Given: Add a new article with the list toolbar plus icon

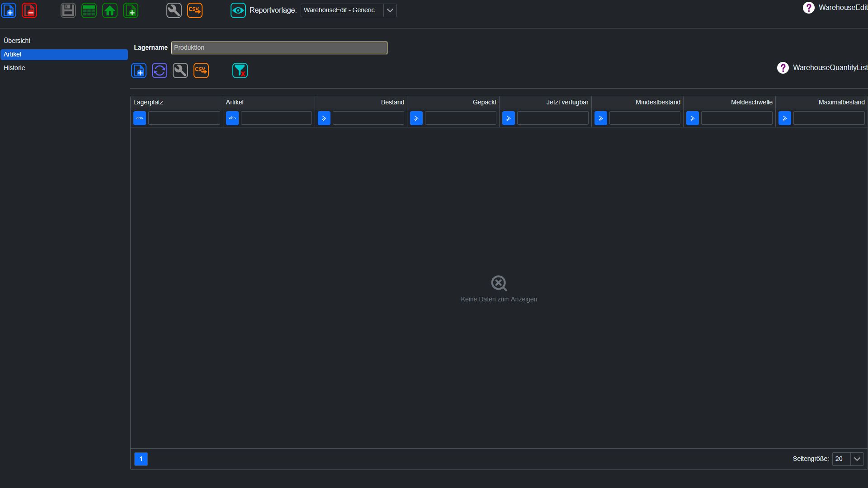Looking at the screenshot, I should click(139, 70).
